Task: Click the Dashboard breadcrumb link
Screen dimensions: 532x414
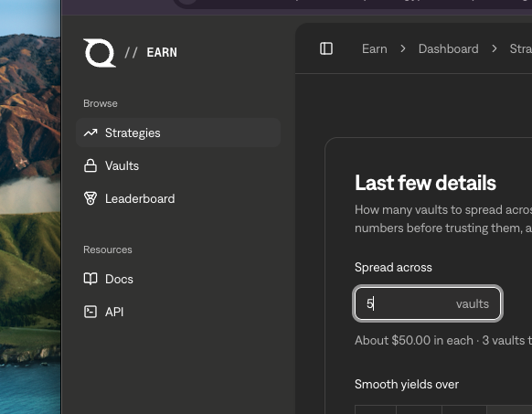Action: click(x=448, y=48)
